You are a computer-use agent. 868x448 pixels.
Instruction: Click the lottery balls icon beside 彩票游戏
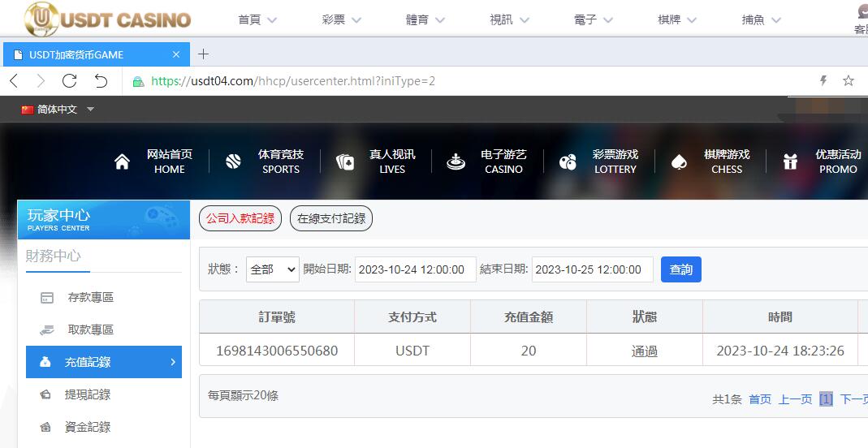click(568, 162)
